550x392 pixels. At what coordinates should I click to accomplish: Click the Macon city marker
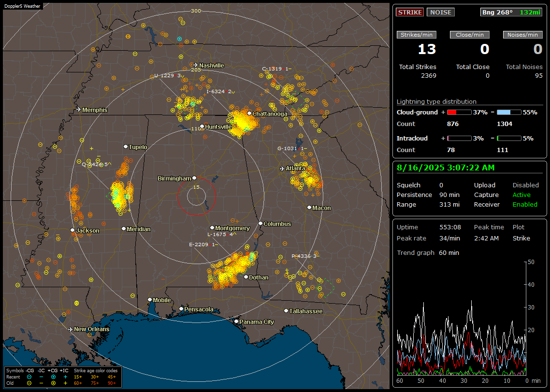(x=309, y=208)
